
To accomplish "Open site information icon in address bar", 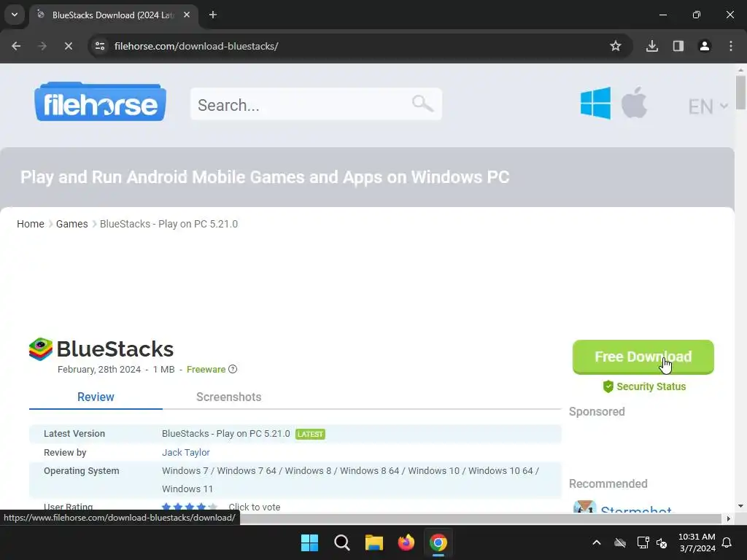I will click(100, 46).
